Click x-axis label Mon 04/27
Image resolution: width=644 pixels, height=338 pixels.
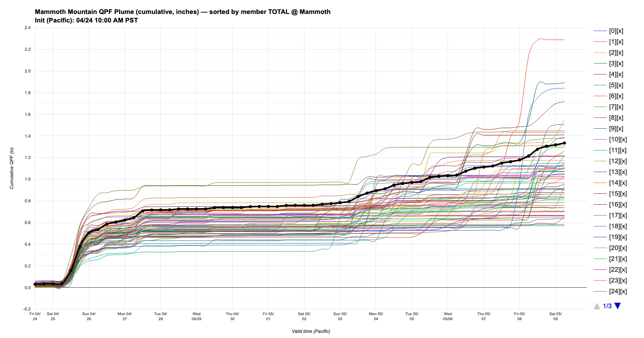[x=125, y=316]
